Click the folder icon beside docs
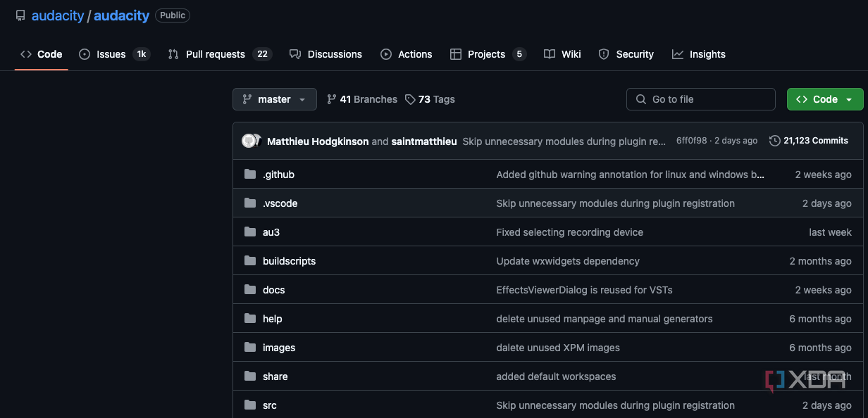This screenshot has height=418, width=868. coord(250,290)
